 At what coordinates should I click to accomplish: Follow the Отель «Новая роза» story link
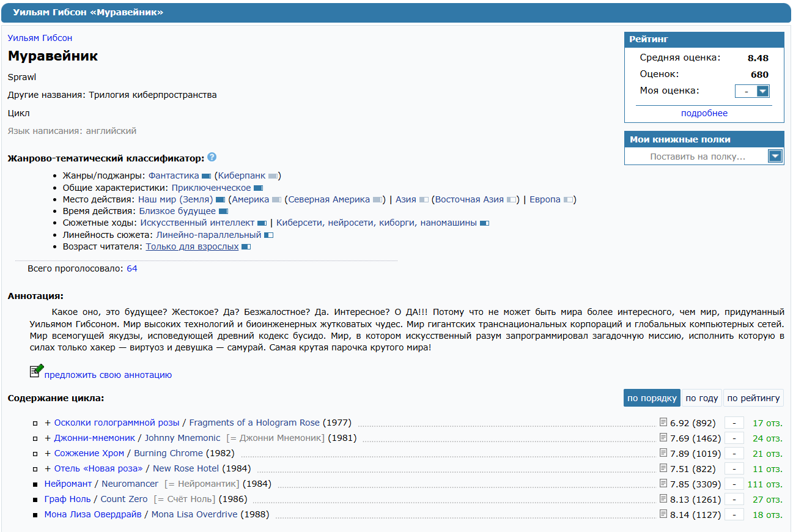[x=98, y=469]
